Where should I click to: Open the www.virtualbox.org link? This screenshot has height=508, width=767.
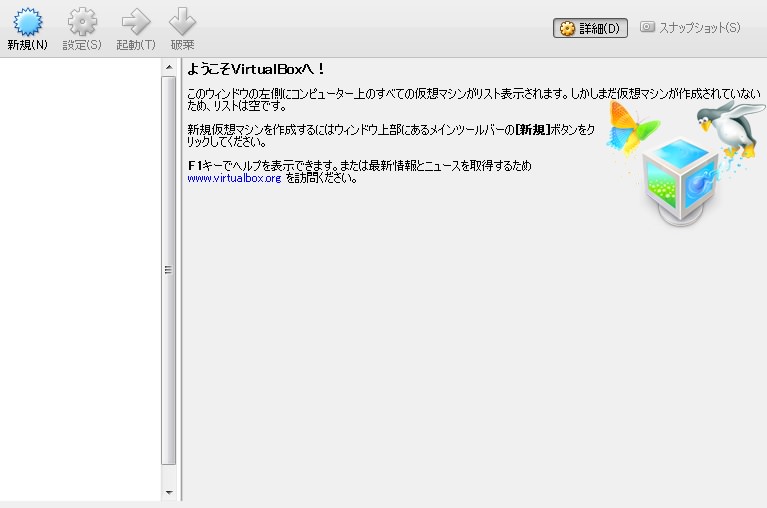click(x=234, y=178)
